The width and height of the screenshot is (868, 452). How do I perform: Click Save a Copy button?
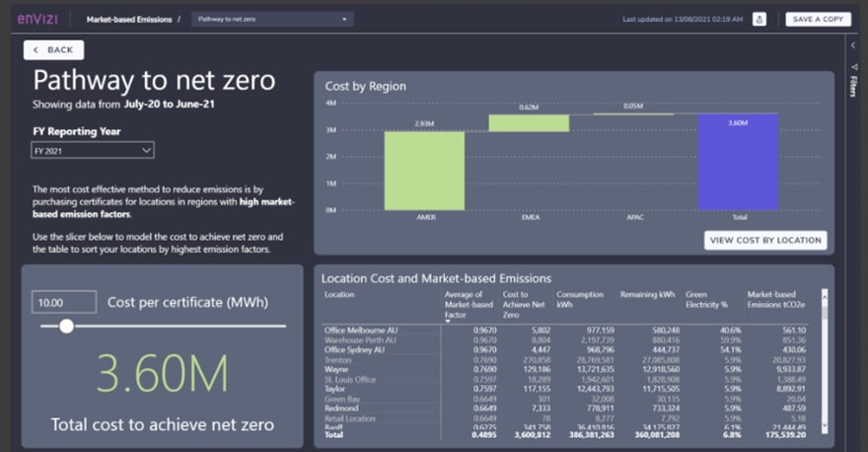tap(818, 19)
